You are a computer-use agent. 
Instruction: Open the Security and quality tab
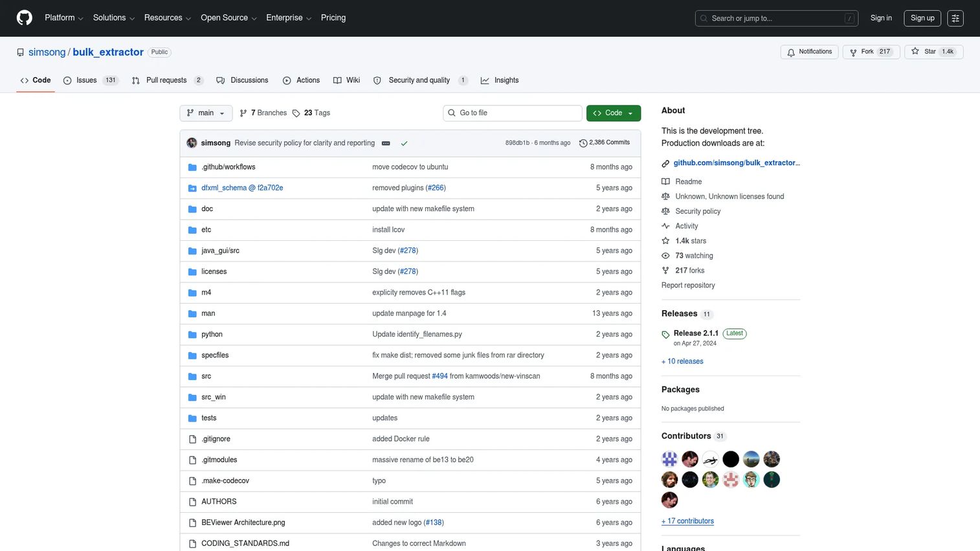click(x=420, y=80)
